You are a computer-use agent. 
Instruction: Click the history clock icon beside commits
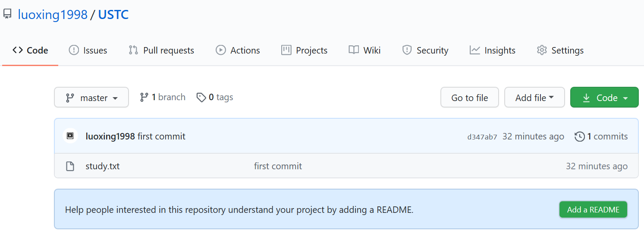coord(579,136)
